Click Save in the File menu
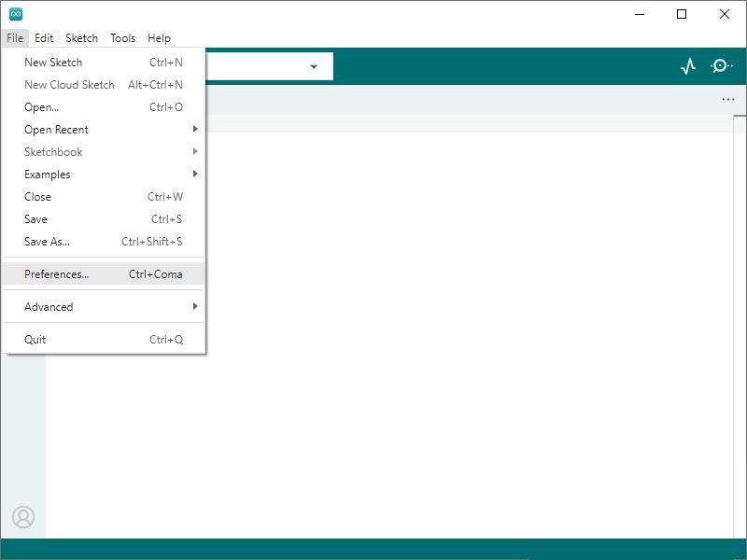This screenshot has height=560, width=747. (x=104, y=219)
